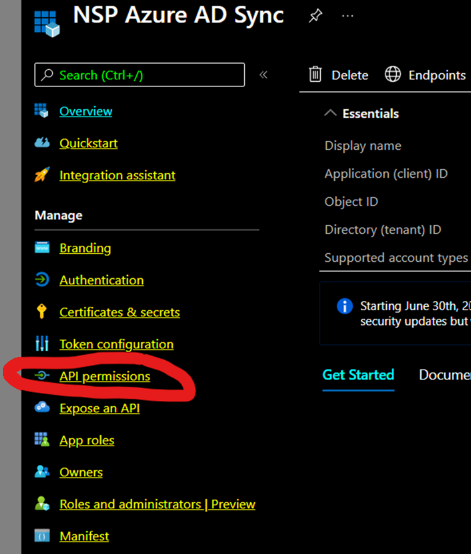Click the Authentication arrow icon
This screenshot has height=554, width=471.
42,279
